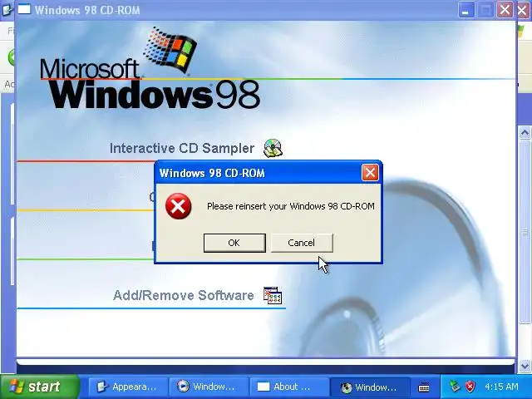Open Add/Remove Software link
The height and width of the screenshot is (399, 532).
pyautogui.click(x=183, y=295)
